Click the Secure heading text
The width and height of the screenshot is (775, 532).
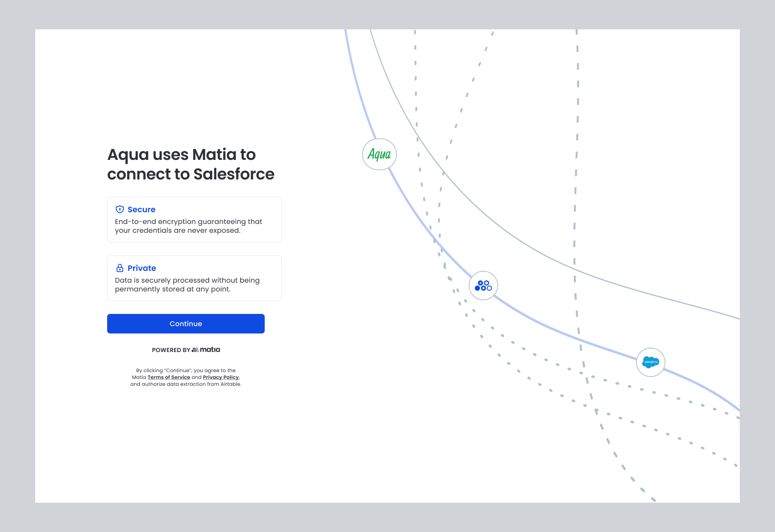[141, 209]
